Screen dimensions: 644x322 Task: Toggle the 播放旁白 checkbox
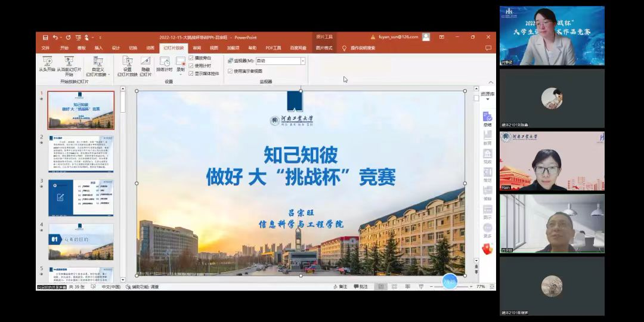tap(191, 58)
